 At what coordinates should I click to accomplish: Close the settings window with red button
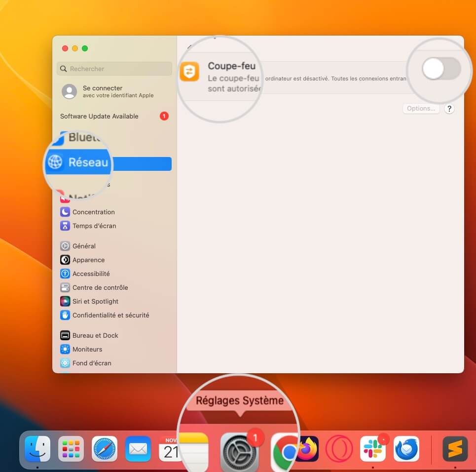[65, 48]
